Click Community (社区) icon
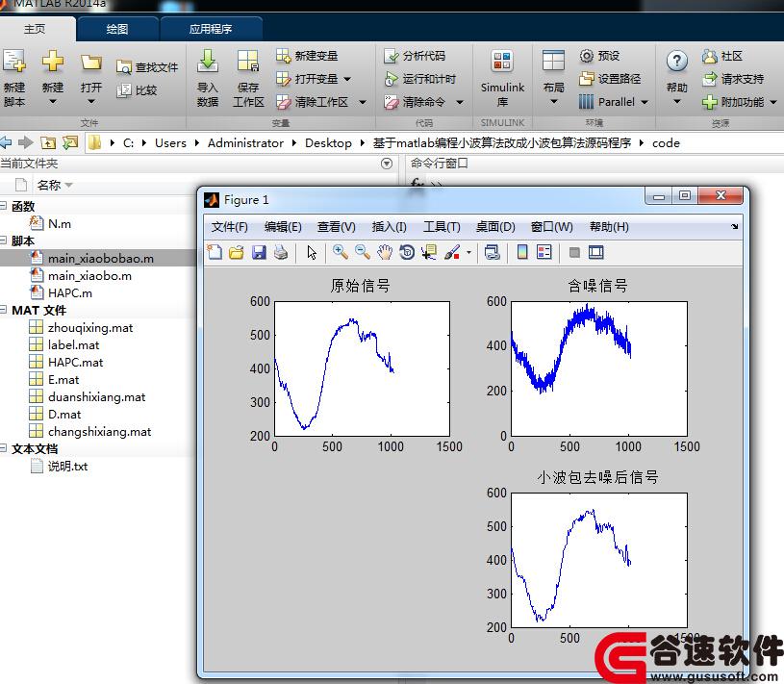Screen dimensions: 784x684 pos(710,56)
